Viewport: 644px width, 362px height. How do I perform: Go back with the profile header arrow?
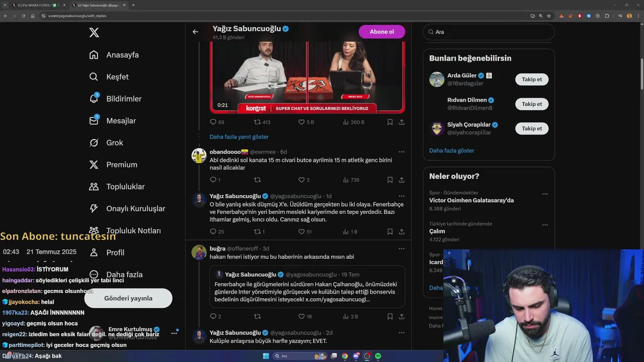click(195, 32)
